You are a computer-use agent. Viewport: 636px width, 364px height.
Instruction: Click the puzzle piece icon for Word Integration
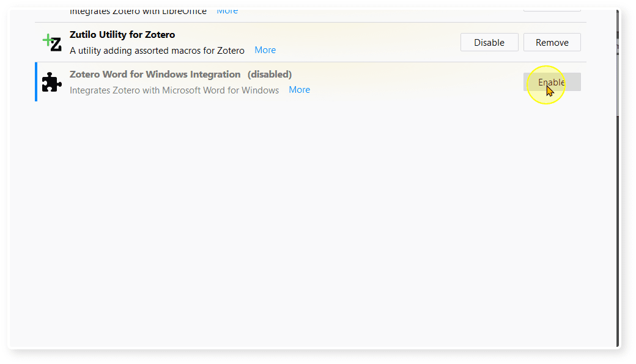pyautogui.click(x=52, y=82)
